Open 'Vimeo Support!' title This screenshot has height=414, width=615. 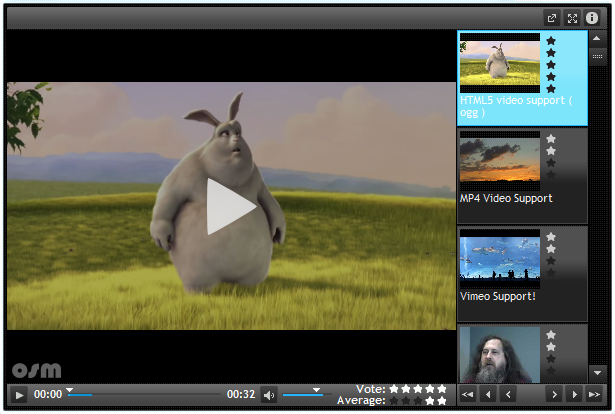click(x=498, y=296)
